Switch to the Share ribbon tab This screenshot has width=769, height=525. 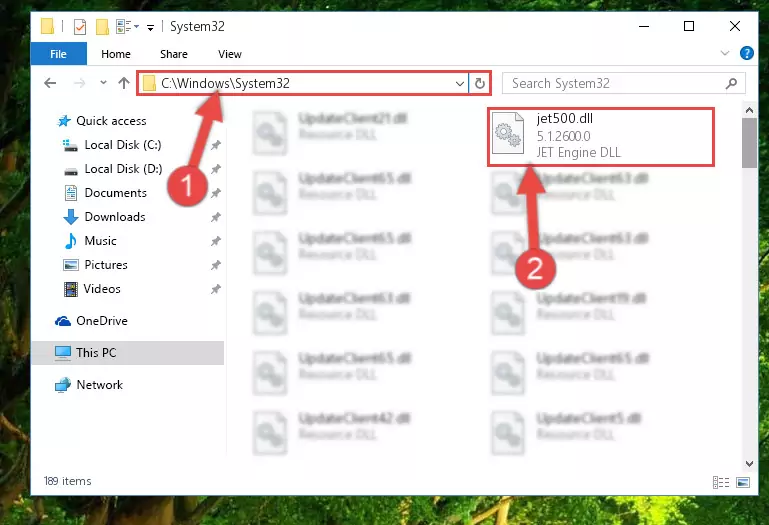[x=174, y=54]
